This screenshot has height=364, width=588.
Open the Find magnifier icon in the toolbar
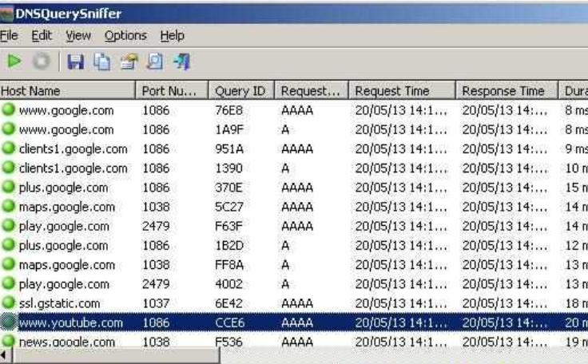[x=155, y=61]
